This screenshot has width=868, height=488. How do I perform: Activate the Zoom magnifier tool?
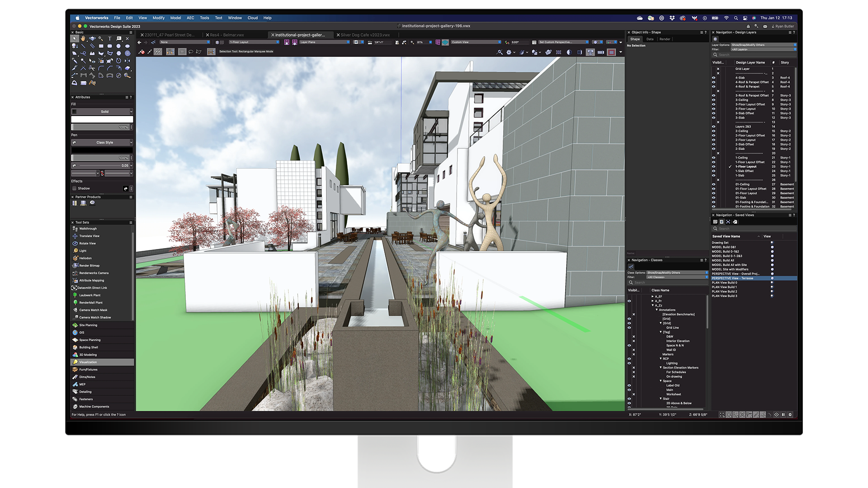tap(101, 38)
